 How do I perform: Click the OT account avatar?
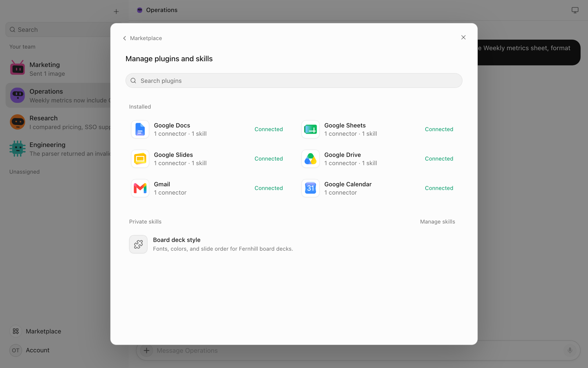click(x=16, y=350)
